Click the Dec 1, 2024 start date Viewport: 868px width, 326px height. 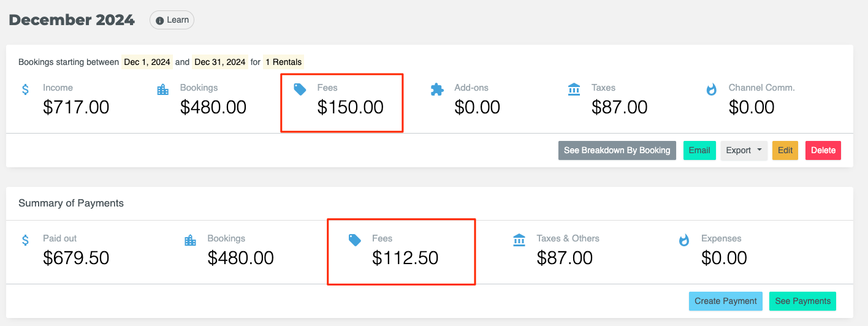[147, 62]
